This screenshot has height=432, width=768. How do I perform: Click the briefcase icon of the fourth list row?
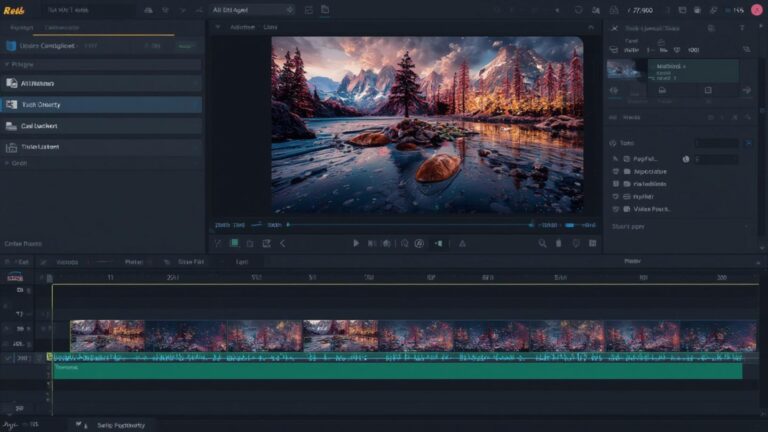(11, 147)
